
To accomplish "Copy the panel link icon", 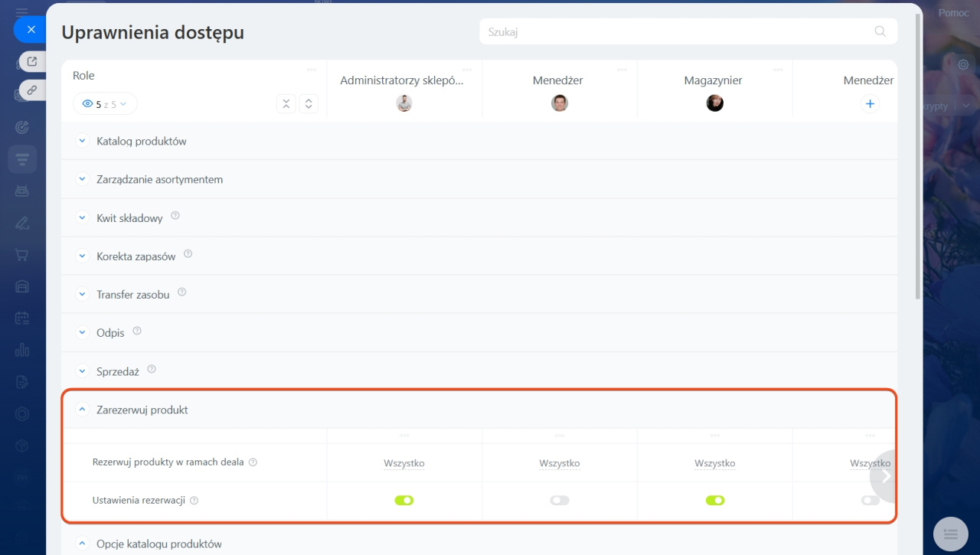I will 32,90.
